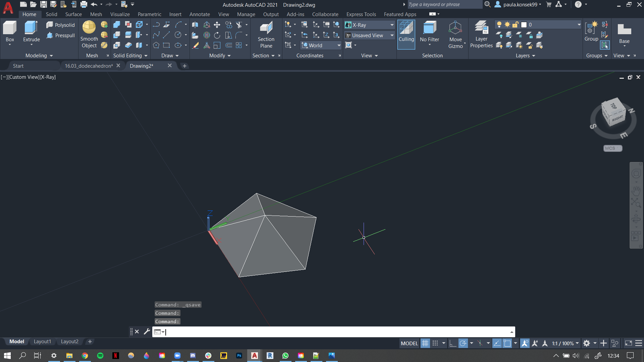Open the annotation scale 1:1 / 100% dropdown
644x362 pixels.
565,343
